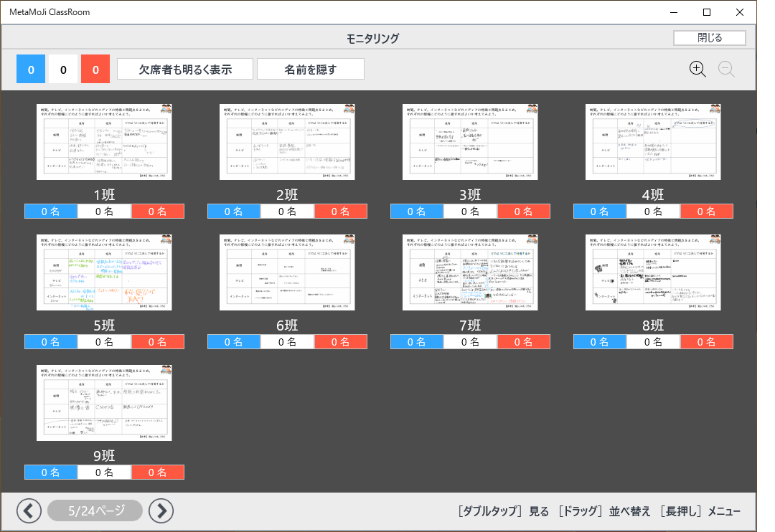Click the blue 0名 under 2班
The height and width of the screenshot is (532, 775).
pos(234,212)
